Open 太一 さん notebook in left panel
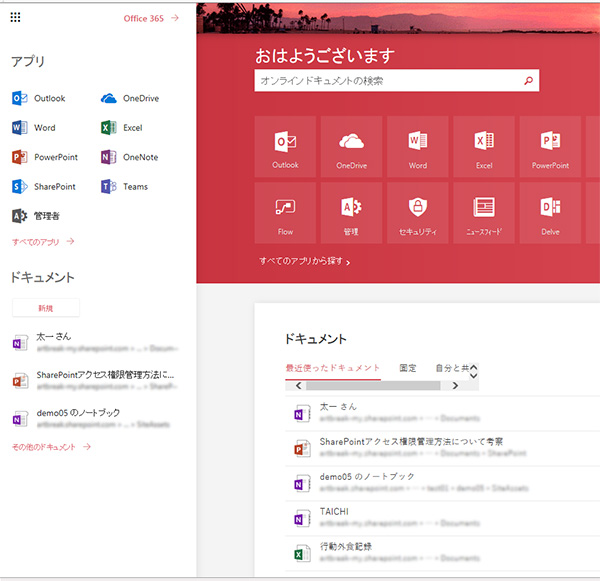This screenshot has height=581, width=600. [96, 342]
